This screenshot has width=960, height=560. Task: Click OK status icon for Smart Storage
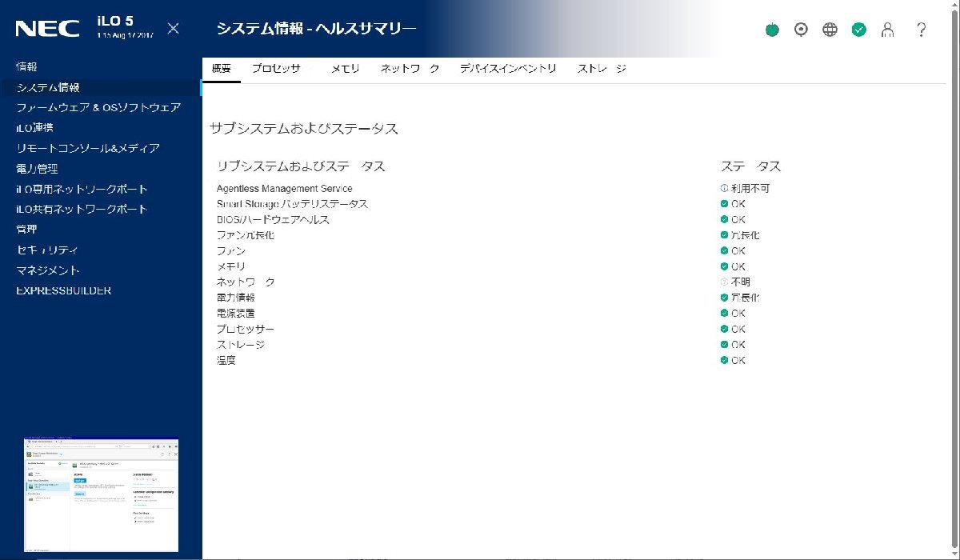click(x=724, y=204)
